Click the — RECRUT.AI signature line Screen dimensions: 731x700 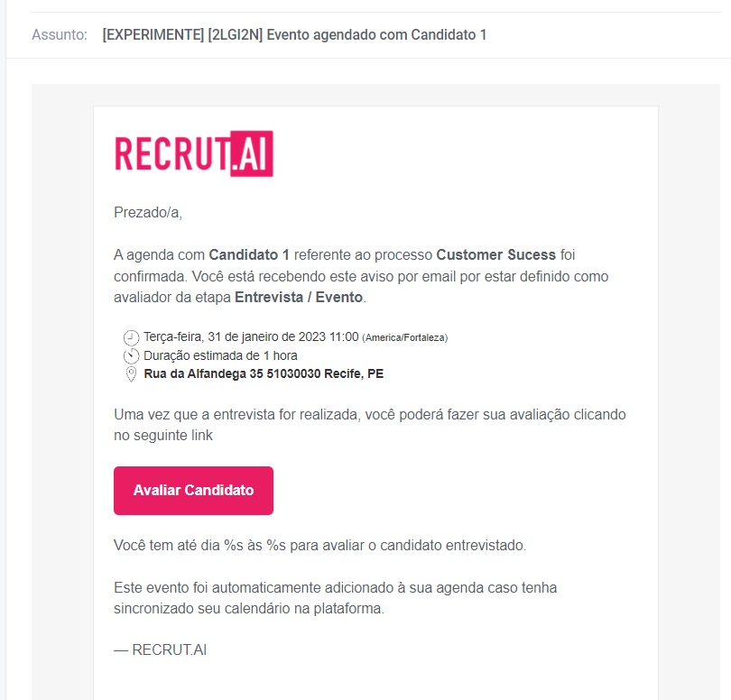pyautogui.click(x=161, y=649)
